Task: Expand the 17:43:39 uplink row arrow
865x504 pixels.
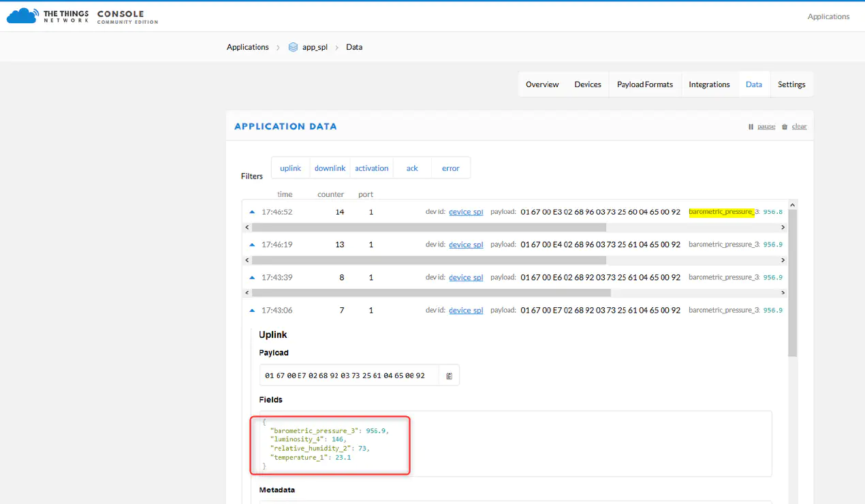Action: 252,277
